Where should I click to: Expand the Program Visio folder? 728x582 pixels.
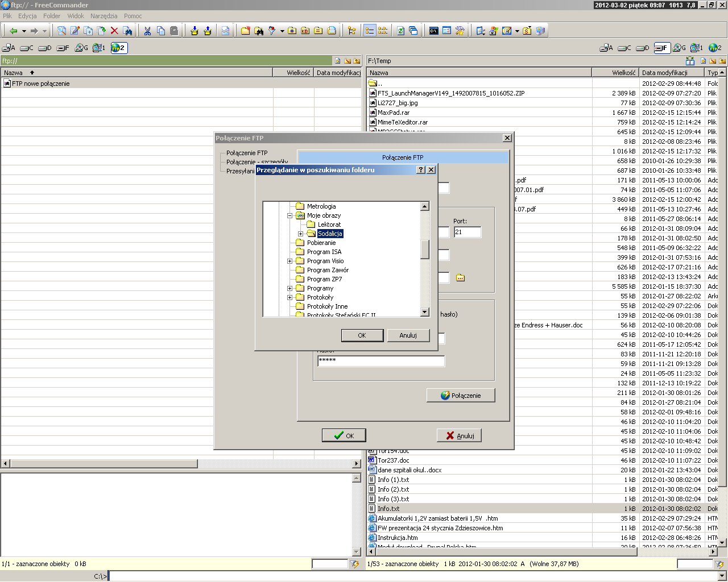point(289,261)
